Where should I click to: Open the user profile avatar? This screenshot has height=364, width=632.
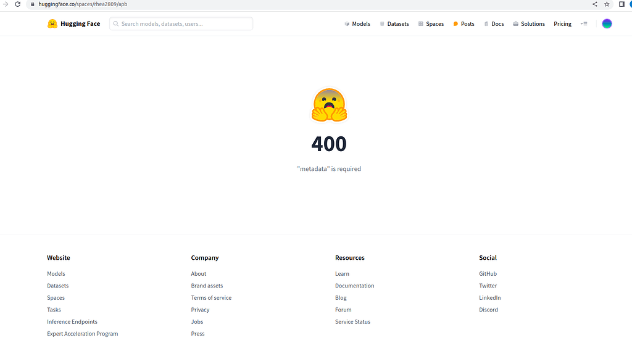click(x=607, y=23)
